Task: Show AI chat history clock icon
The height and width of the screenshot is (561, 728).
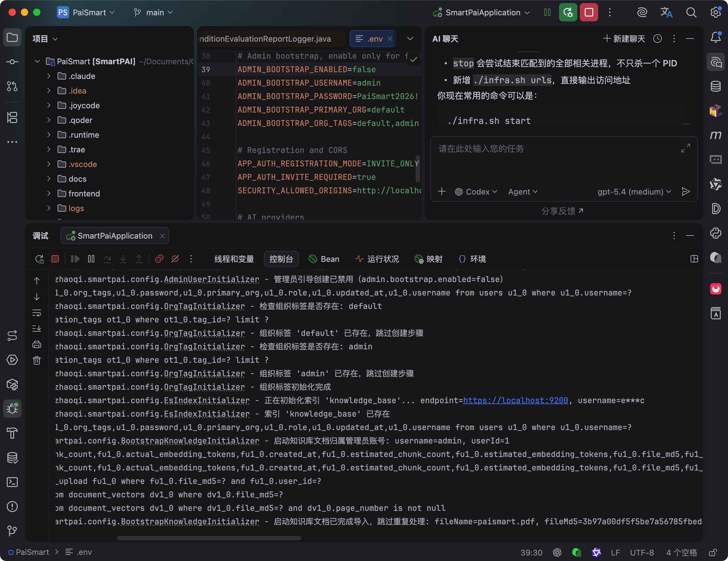Action: (657, 39)
